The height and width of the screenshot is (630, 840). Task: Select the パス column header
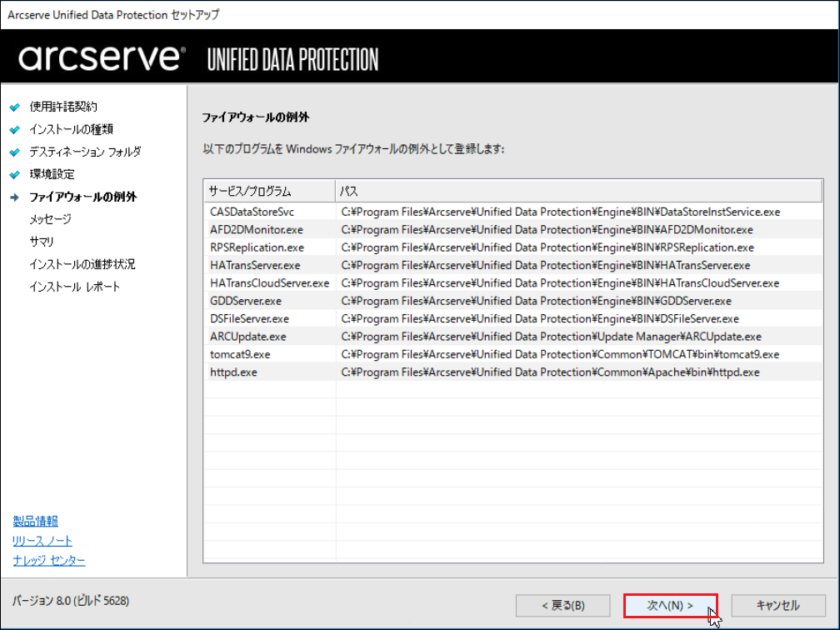[x=578, y=192]
